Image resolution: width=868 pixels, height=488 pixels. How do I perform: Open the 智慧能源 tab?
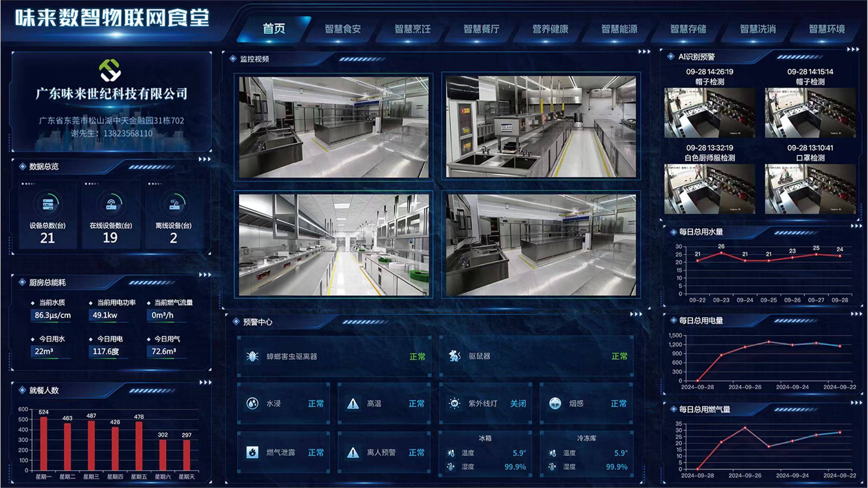619,29
